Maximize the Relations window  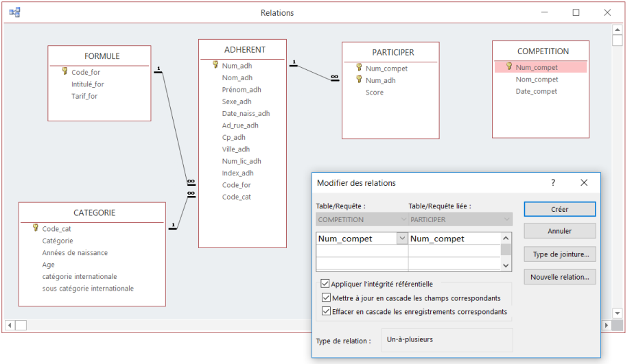[x=576, y=12]
